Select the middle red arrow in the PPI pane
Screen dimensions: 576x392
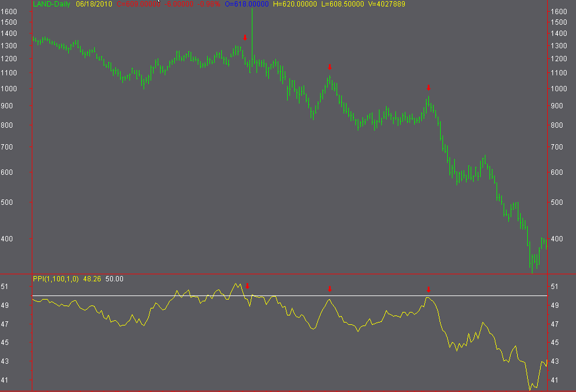coord(329,288)
